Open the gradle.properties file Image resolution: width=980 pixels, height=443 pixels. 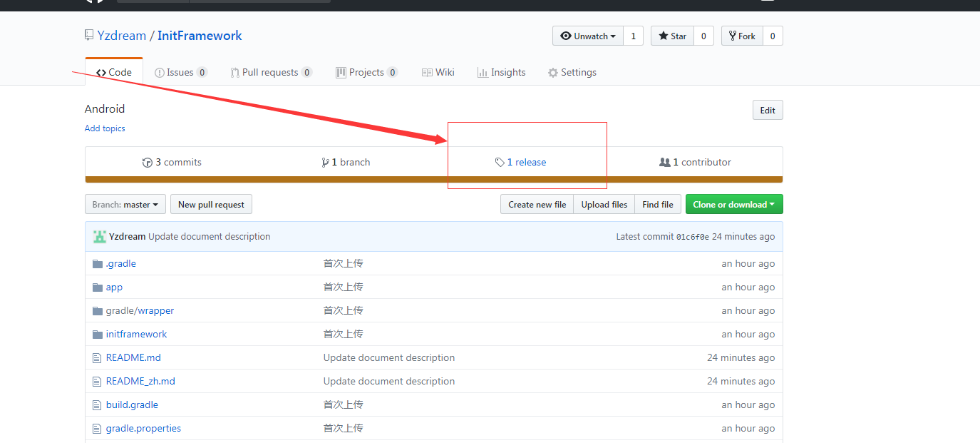143,429
